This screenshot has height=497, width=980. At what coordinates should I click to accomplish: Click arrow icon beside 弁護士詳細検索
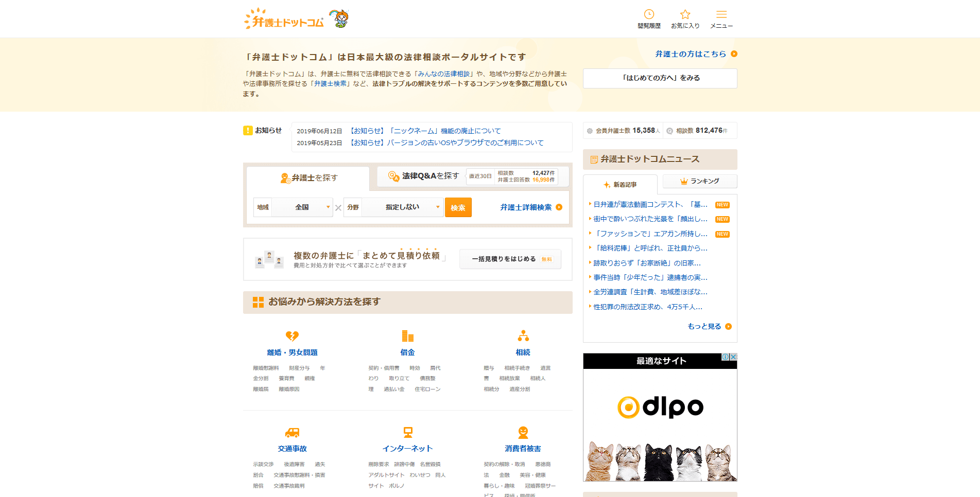pos(559,207)
